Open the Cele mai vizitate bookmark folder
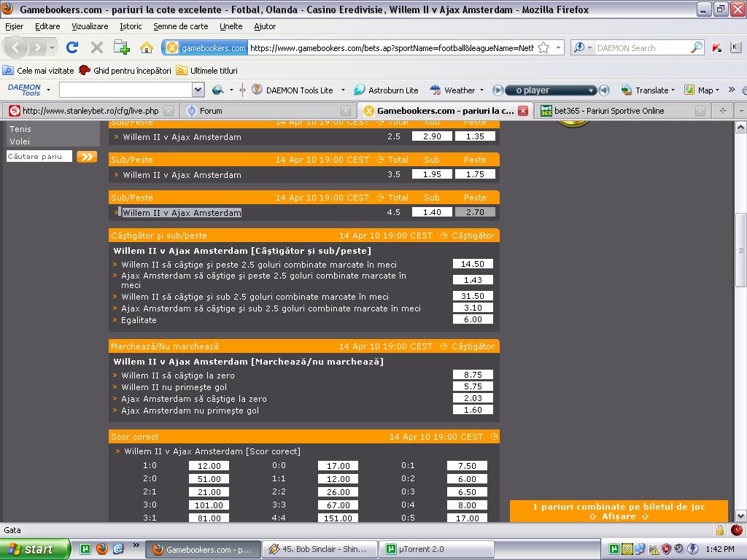This screenshot has height=560, width=747. 38,71
